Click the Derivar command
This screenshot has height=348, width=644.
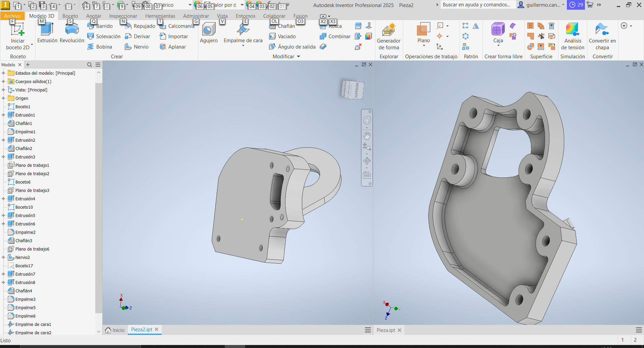pyautogui.click(x=138, y=36)
